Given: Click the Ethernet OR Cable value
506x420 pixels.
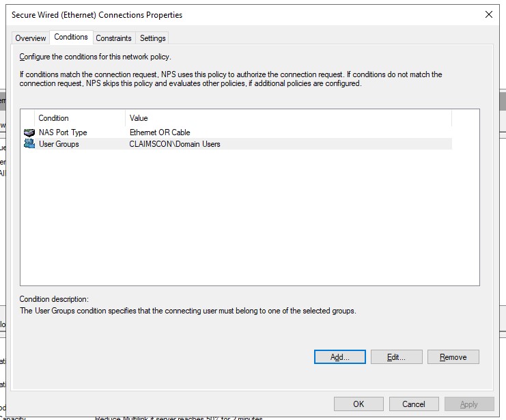Looking at the screenshot, I should pos(160,132).
